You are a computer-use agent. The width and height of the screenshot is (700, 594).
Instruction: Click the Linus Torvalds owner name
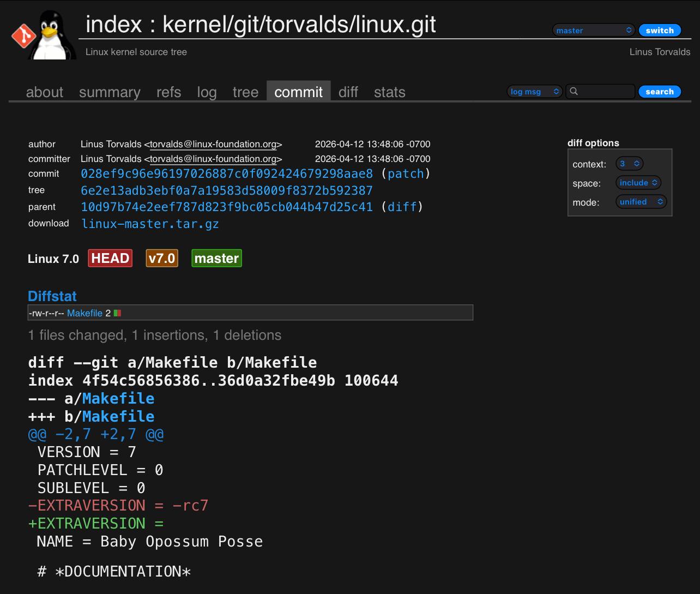tap(660, 52)
